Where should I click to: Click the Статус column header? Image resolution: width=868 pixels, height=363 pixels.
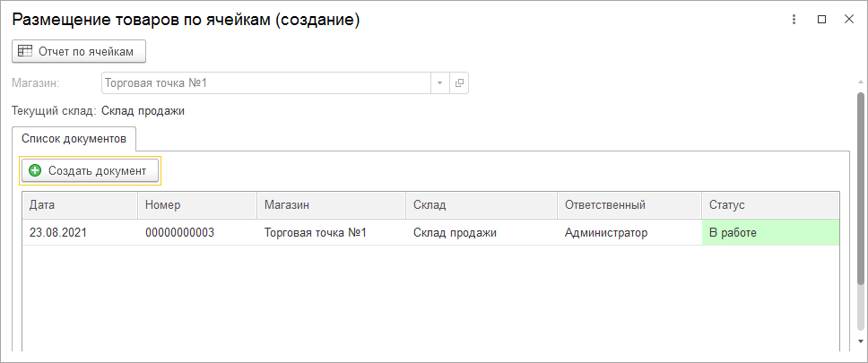770,205
